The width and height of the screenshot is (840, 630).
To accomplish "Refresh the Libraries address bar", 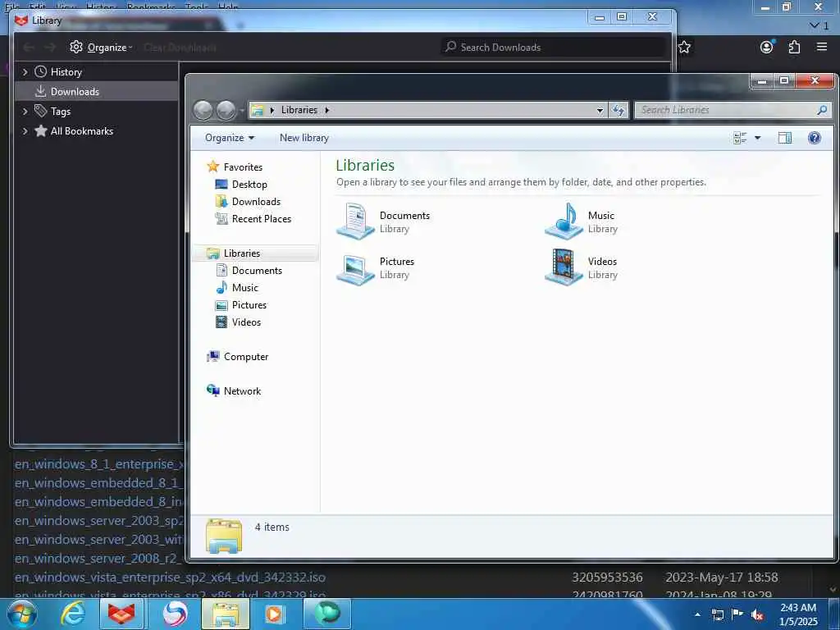I will [619, 110].
